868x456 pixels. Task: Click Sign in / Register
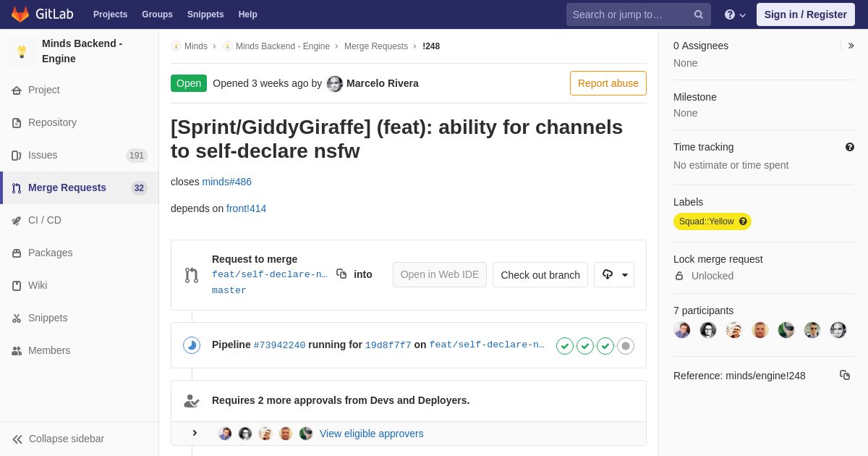(x=805, y=14)
